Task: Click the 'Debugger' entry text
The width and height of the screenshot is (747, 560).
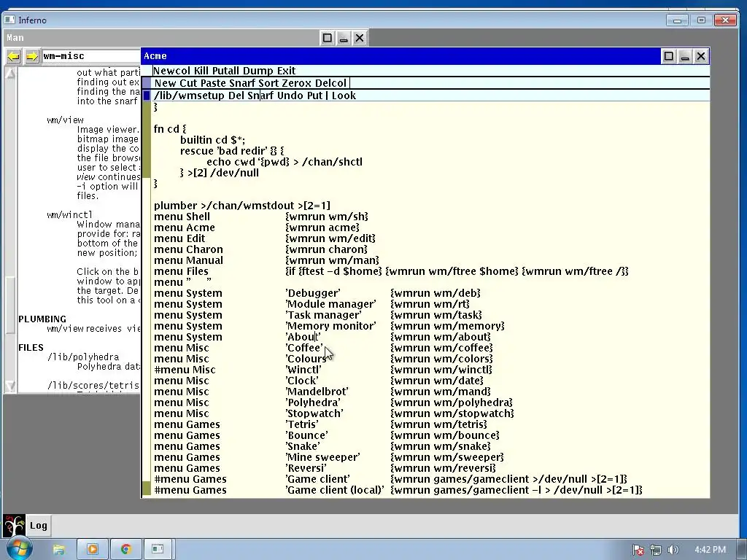Action: pos(313,293)
